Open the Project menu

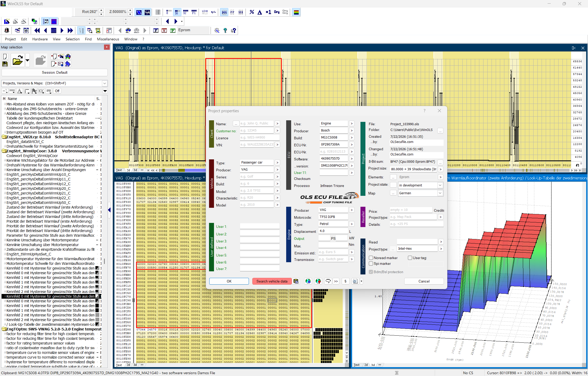(x=10, y=39)
